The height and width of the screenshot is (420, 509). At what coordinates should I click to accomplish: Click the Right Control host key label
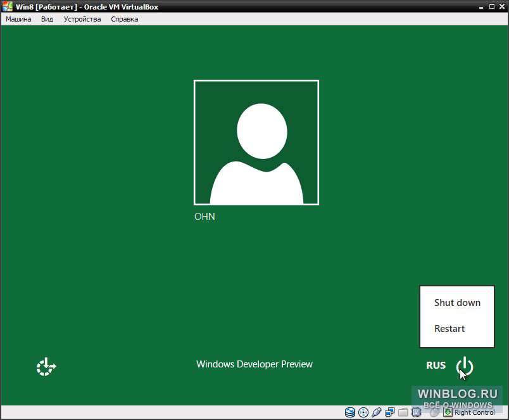coord(475,412)
